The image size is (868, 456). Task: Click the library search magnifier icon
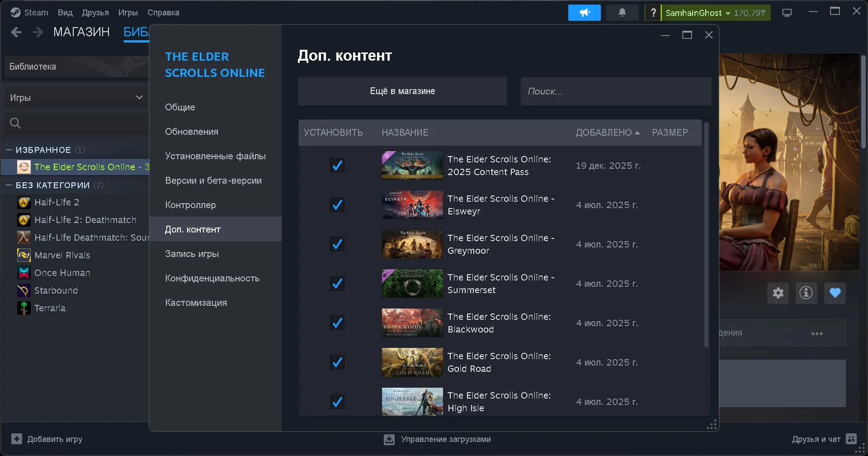15,123
